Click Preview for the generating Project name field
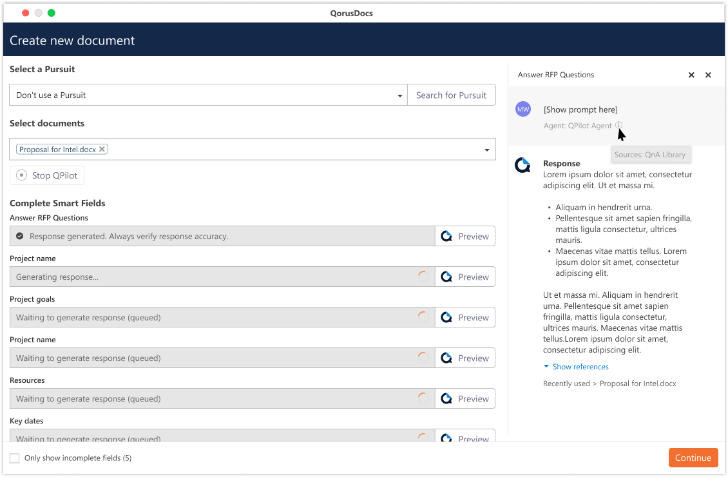Screen dimensions: 728x477 coord(465,276)
